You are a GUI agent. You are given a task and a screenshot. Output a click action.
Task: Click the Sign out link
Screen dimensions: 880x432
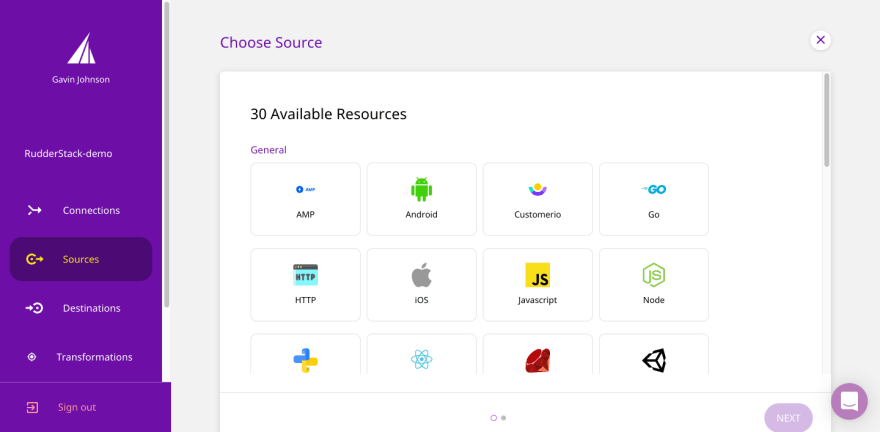[x=76, y=407]
